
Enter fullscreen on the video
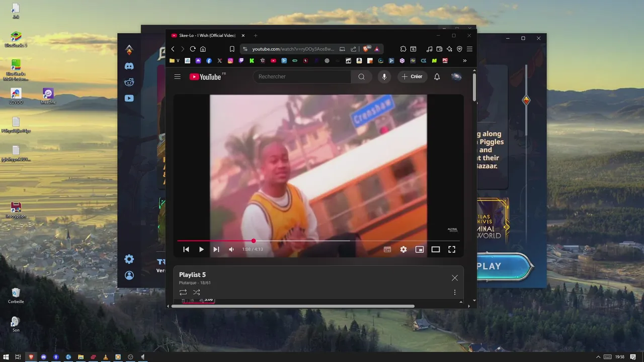(x=452, y=249)
